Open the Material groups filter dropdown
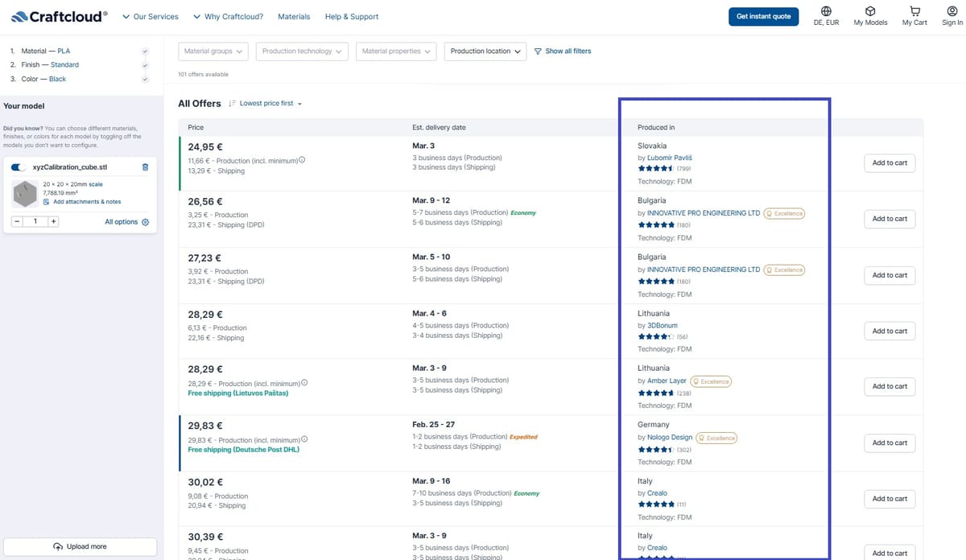The width and height of the screenshot is (966, 560). tap(213, 51)
